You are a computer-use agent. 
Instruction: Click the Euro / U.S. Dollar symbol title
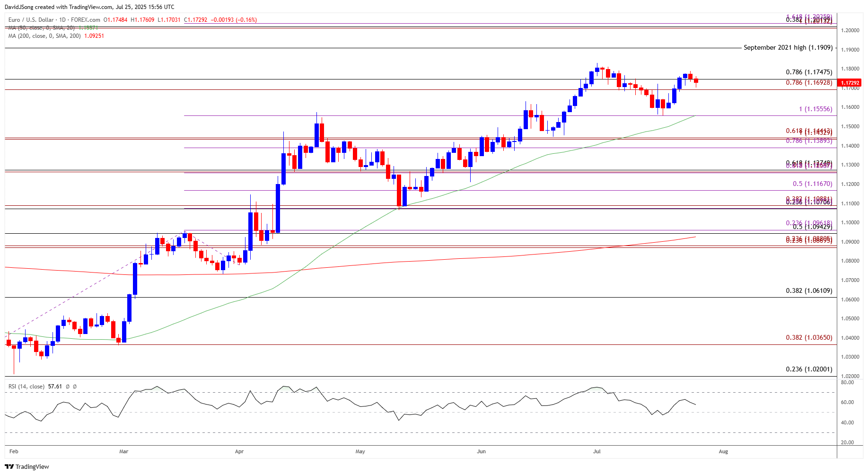coord(32,20)
